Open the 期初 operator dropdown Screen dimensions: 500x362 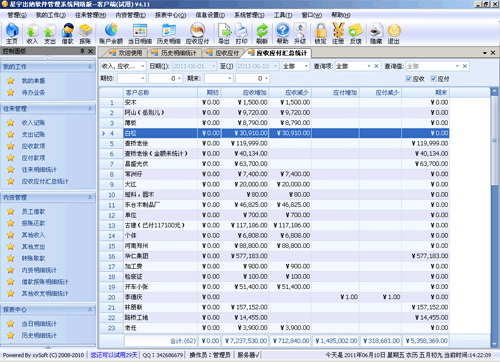click(x=143, y=79)
